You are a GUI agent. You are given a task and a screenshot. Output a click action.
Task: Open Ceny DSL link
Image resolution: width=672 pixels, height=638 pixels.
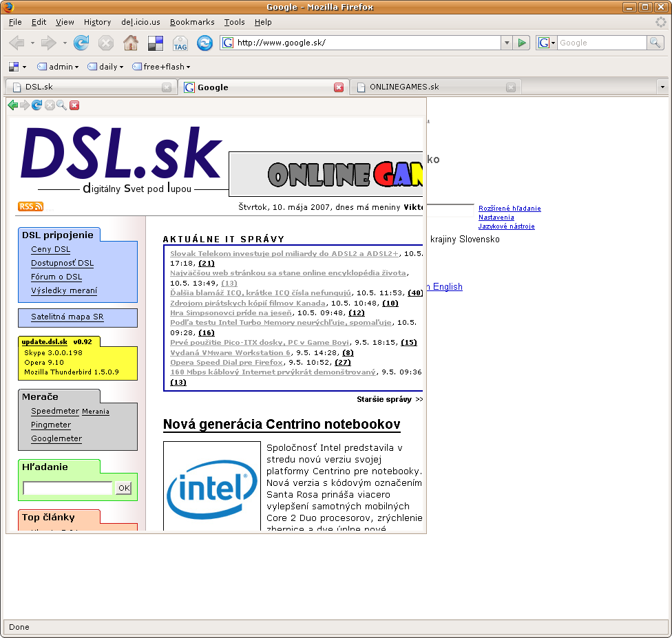pyautogui.click(x=50, y=249)
